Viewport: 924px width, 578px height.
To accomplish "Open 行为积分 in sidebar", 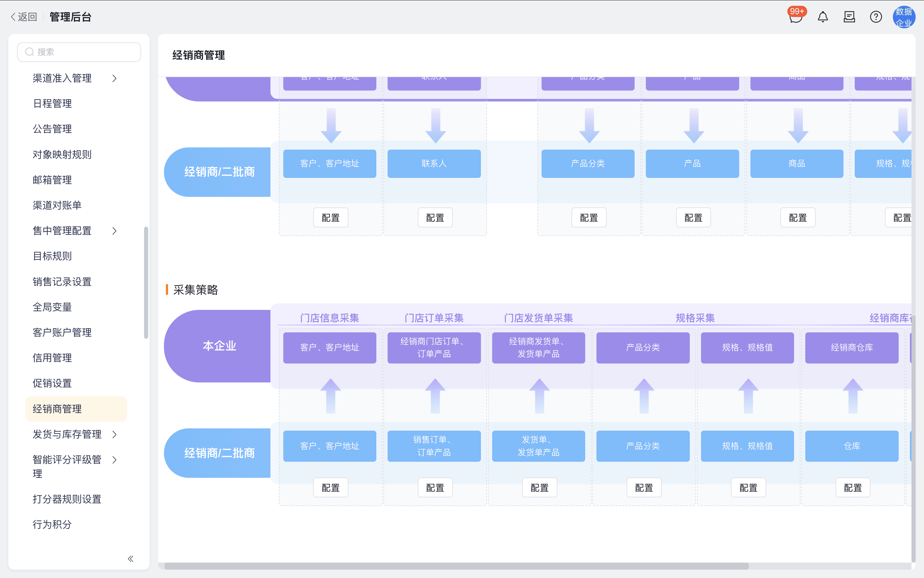I will pyautogui.click(x=52, y=524).
